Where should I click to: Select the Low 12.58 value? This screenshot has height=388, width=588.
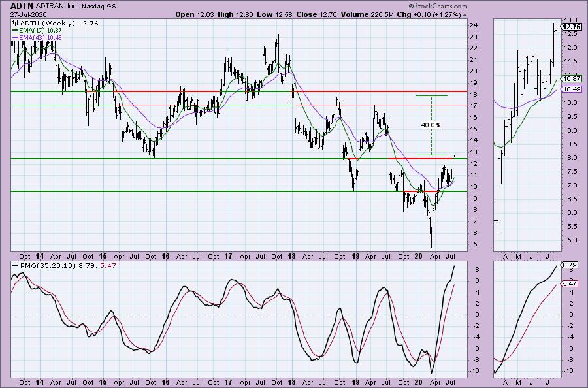pyautogui.click(x=275, y=14)
